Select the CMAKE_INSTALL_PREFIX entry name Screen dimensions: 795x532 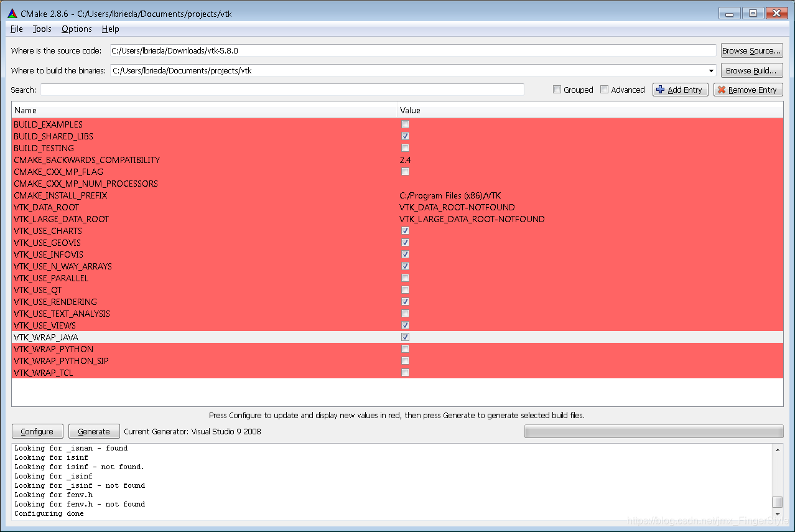(60, 195)
